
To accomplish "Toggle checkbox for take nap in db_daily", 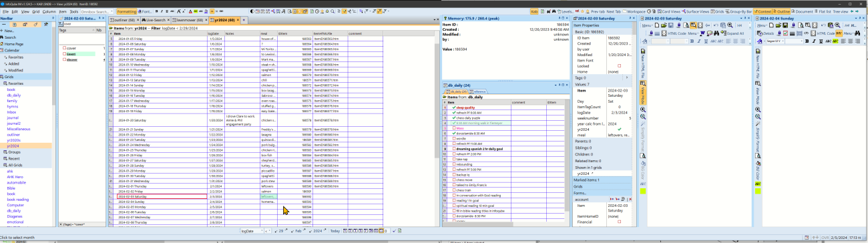I will 453,159.
